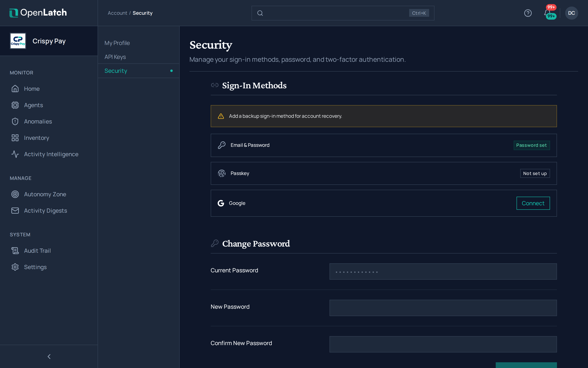The height and width of the screenshot is (368, 588).
Task: Click the Security breadcrumb text
Action: point(143,13)
